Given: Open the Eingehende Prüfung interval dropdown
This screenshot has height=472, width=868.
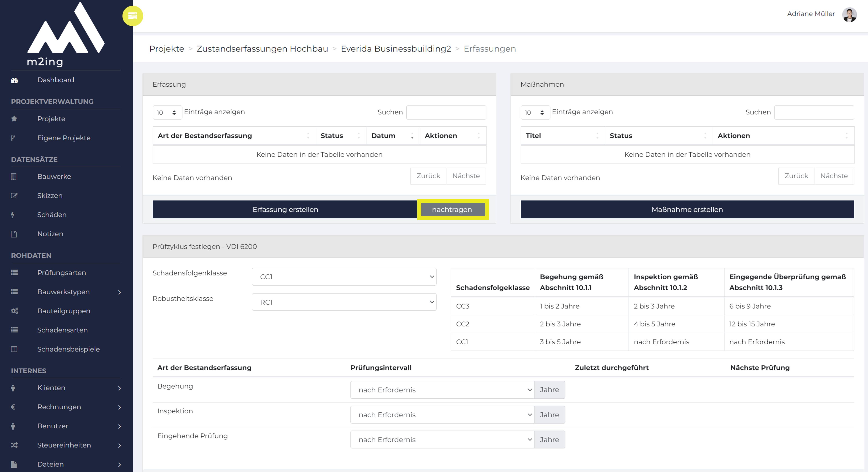Looking at the screenshot, I should tap(442, 440).
